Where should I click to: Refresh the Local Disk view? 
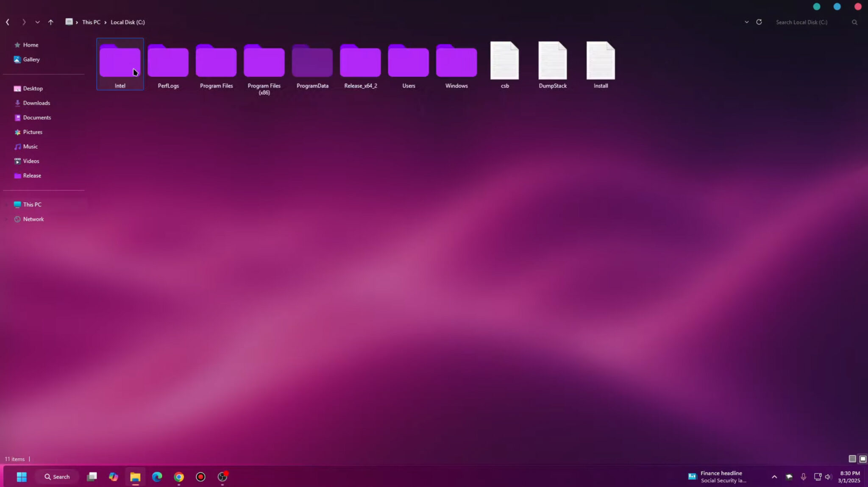(x=759, y=22)
